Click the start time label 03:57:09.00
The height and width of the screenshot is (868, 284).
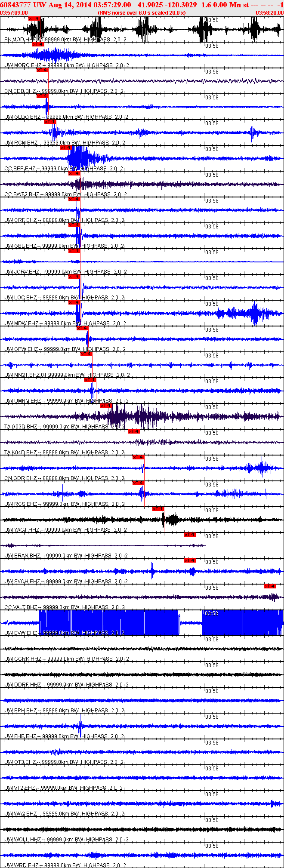coord(14,12)
